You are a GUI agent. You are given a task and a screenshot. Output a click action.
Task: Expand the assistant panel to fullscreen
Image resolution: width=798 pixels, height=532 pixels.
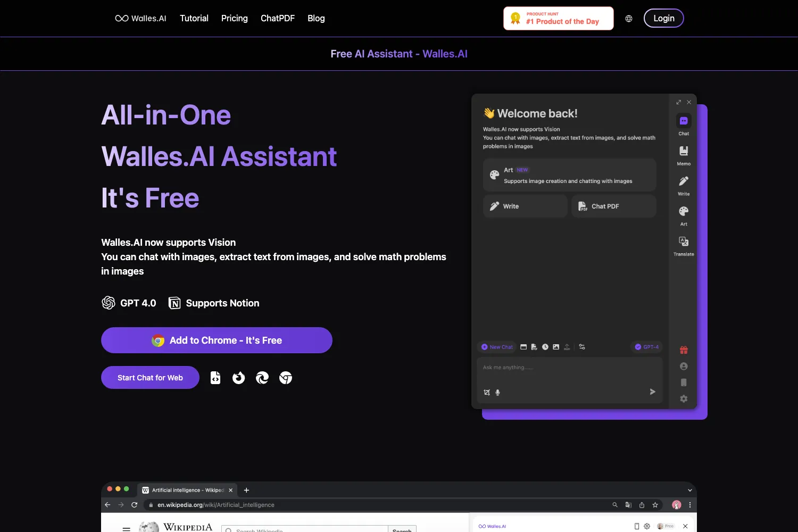pos(678,102)
